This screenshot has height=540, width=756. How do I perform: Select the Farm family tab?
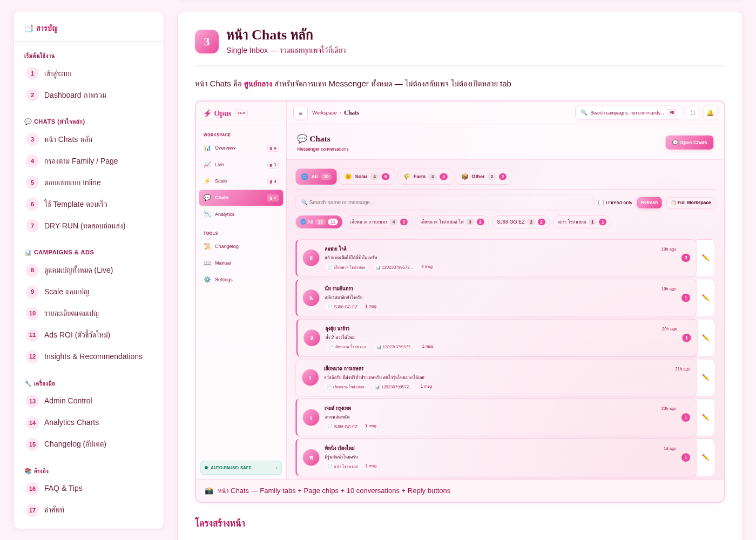pyautogui.click(x=426, y=177)
